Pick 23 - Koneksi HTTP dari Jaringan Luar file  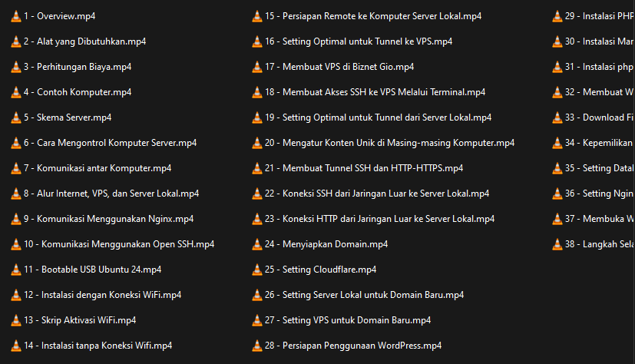[x=380, y=219]
